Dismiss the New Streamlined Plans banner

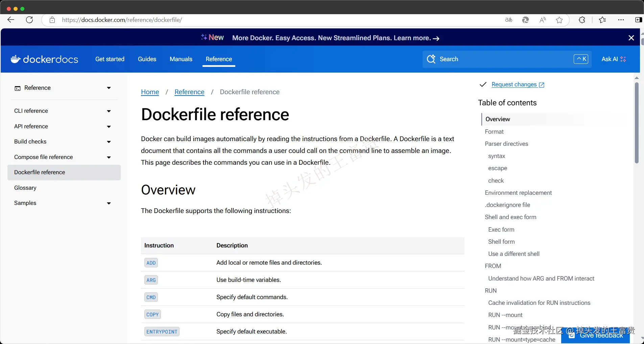631,38
